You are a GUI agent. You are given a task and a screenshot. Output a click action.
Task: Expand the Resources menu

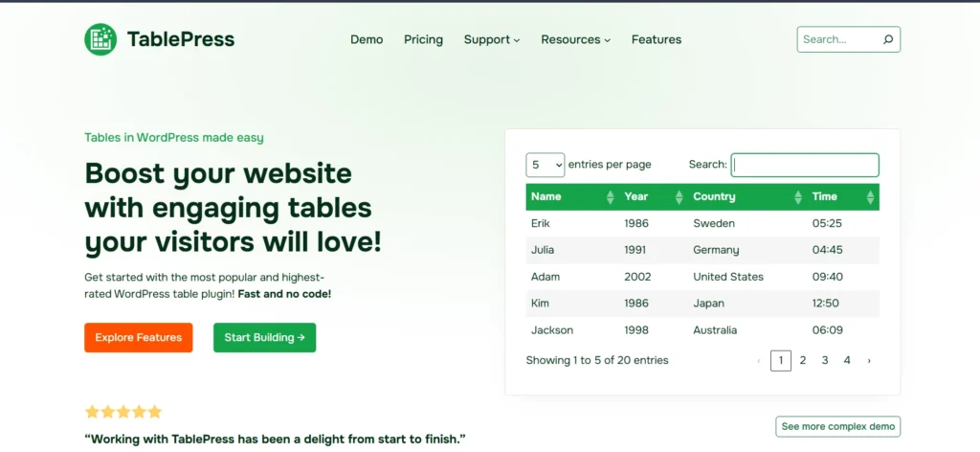[575, 39]
